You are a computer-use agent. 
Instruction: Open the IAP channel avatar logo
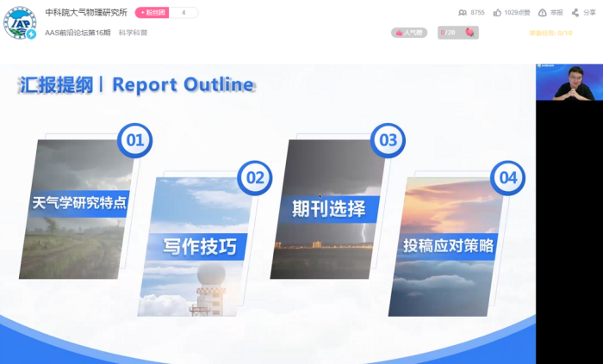coord(20,22)
